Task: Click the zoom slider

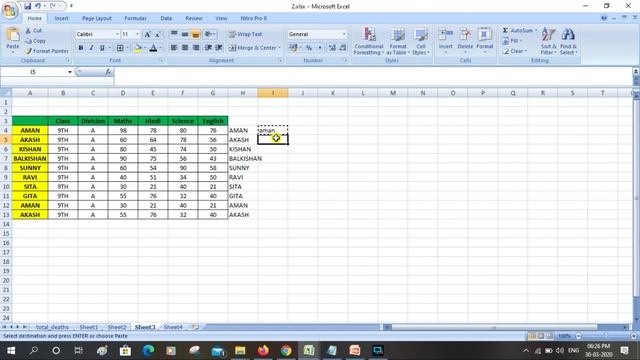Action: coord(606,336)
